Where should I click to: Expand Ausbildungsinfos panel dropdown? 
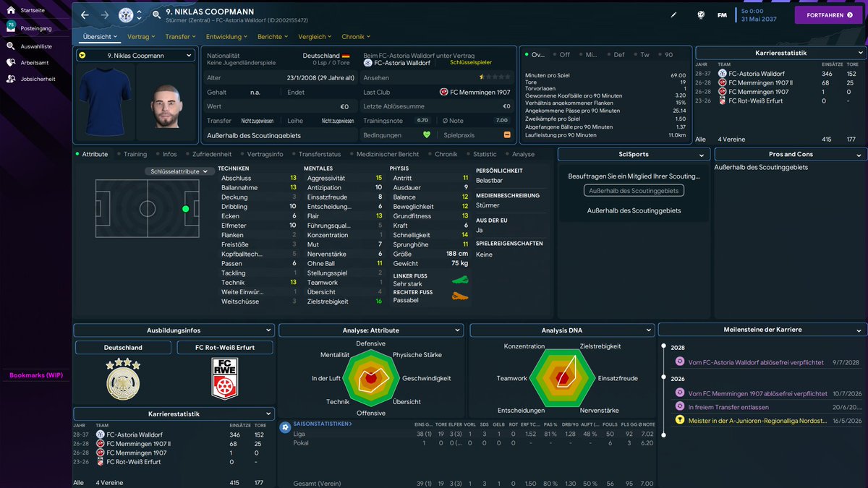(x=174, y=330)
